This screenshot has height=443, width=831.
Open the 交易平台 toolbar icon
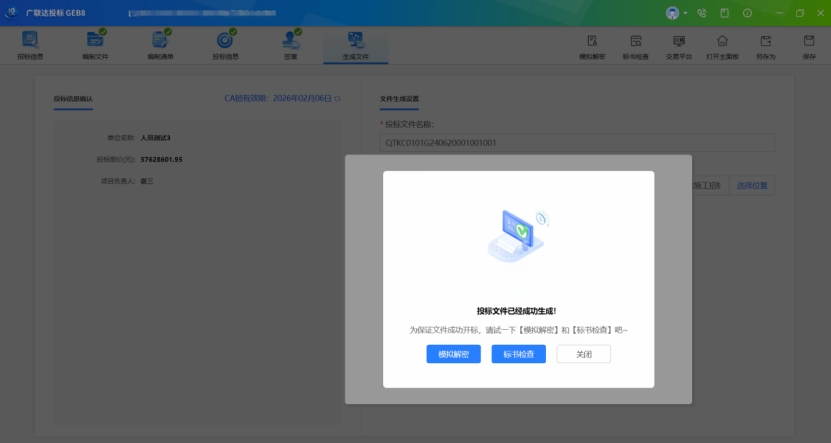point(679,45)
